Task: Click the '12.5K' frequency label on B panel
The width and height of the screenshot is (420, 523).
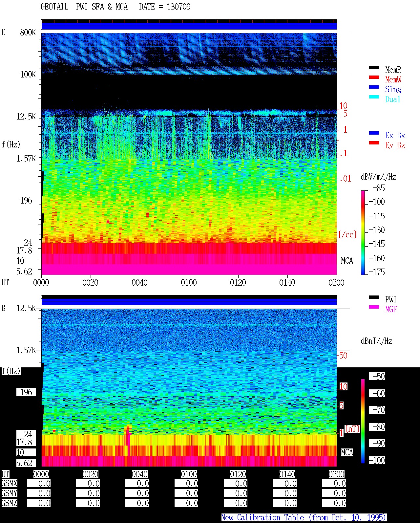Action: coord(26,308)
